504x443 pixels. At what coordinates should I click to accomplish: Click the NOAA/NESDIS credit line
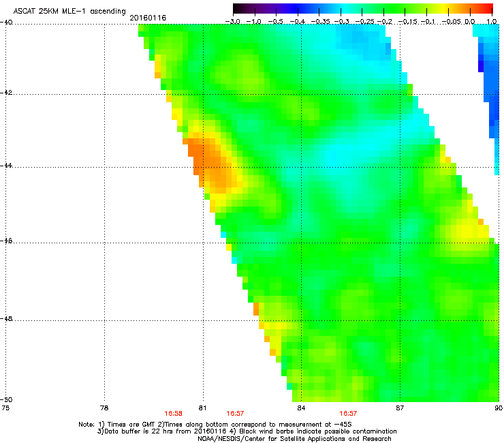[x=294, y=439]
